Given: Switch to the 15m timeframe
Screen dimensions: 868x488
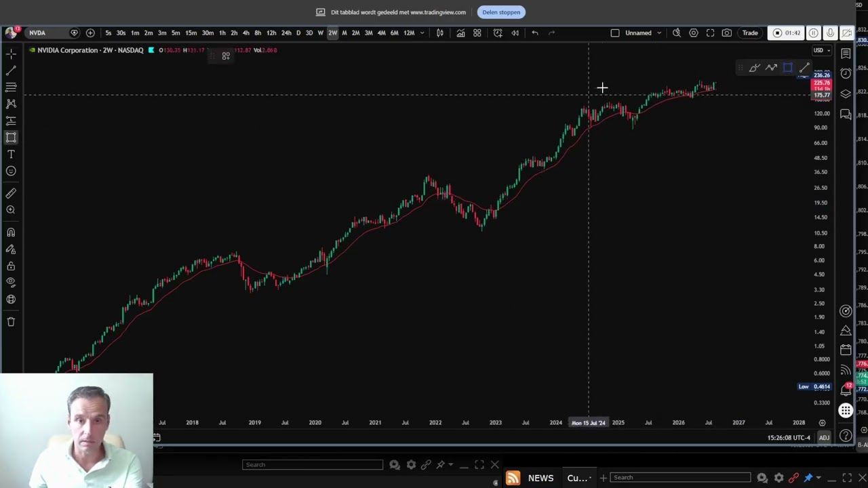Looking at the screenshot, I should coord(191,33).
